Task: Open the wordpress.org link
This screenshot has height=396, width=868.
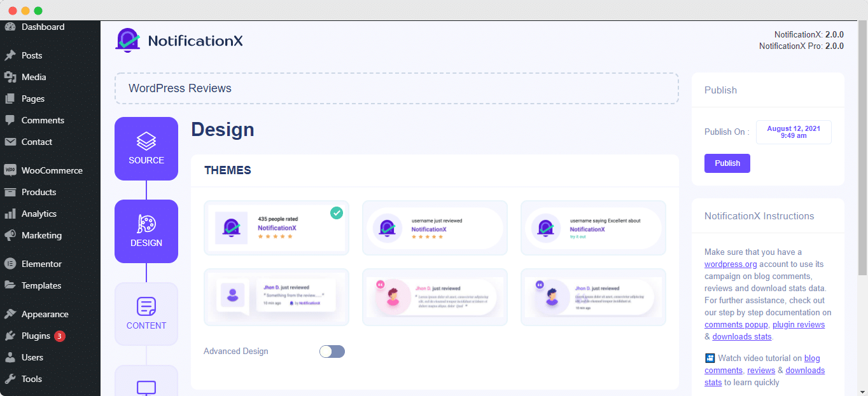Action: (730, 264)
